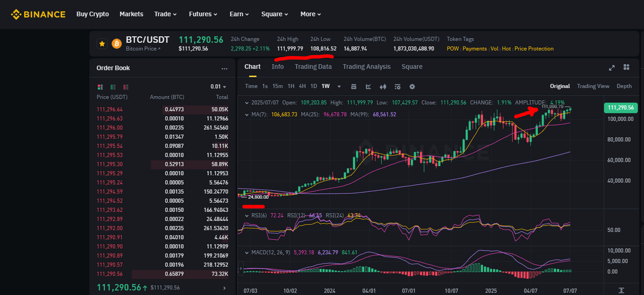The height and width of the screenshot is (295, 644).
Task: Open the More dropdown menu
Action: 311,14
